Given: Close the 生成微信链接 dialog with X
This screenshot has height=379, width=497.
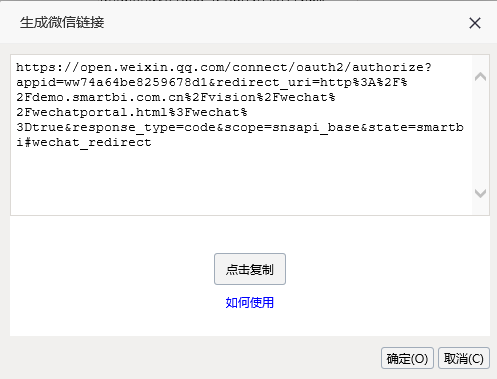Looking at the screenshot, I should click(x=475, y=23).
